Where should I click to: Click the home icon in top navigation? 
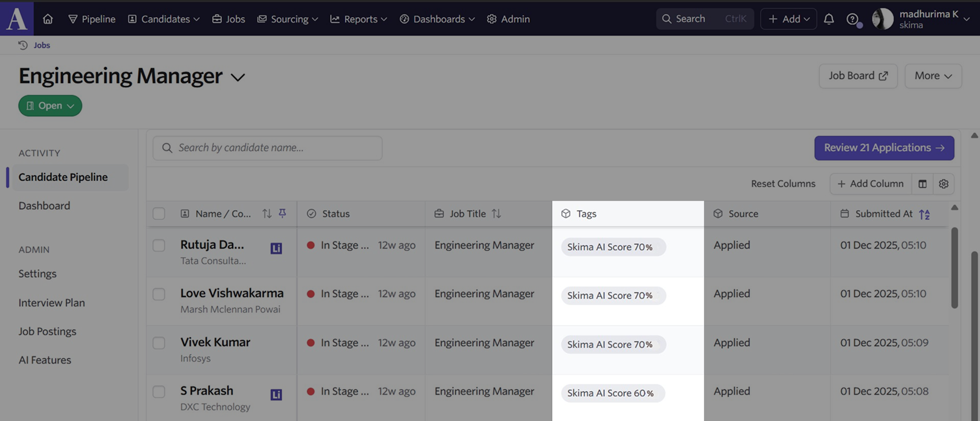(48, 19)
